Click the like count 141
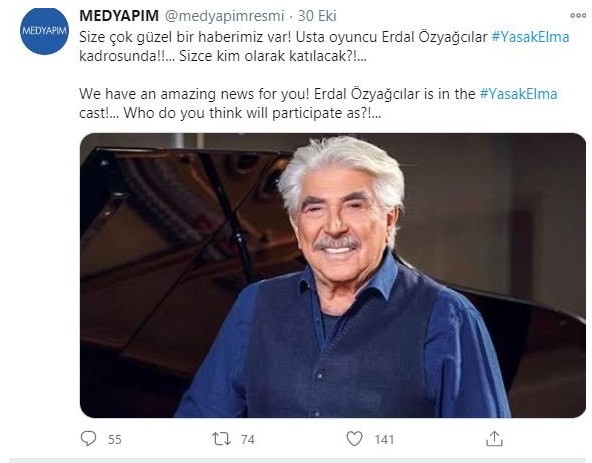 [384, 440]
